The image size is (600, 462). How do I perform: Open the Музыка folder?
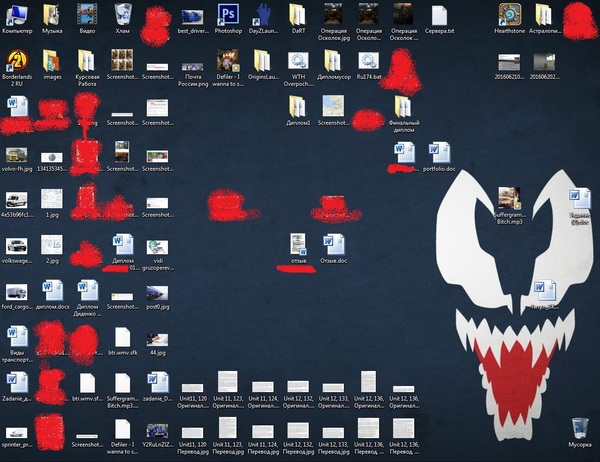(53, 14)
